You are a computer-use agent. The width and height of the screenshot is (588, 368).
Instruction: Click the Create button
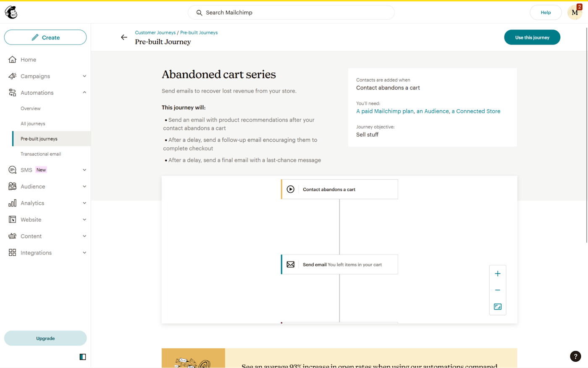(45, 37)
